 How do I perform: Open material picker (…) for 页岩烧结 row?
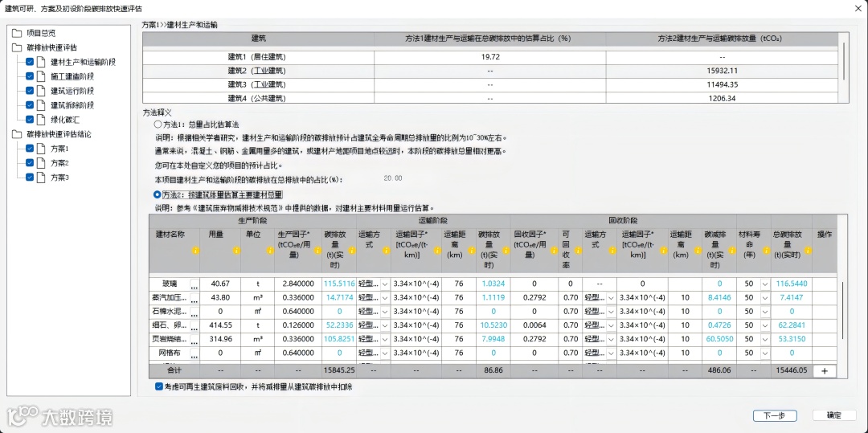click(x=194, y=339)
